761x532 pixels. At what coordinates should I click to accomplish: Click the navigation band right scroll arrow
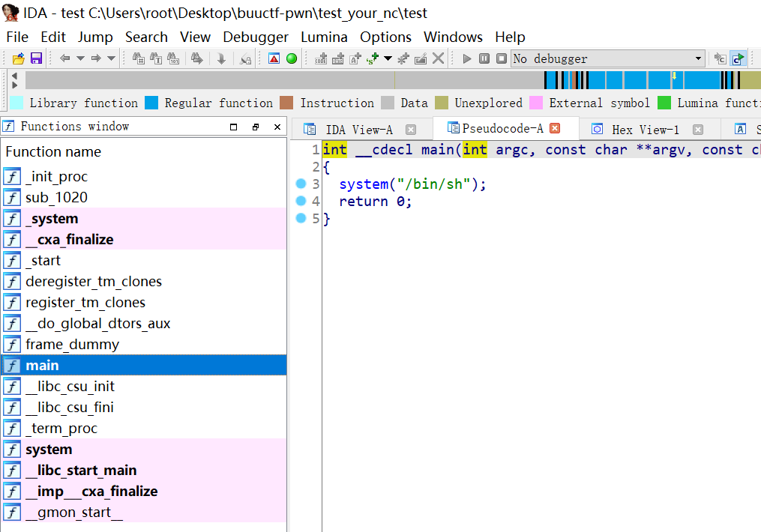14,85
